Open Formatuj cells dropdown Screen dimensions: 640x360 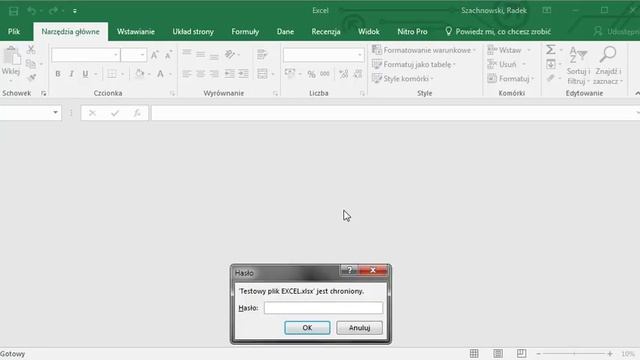[510, 78]
